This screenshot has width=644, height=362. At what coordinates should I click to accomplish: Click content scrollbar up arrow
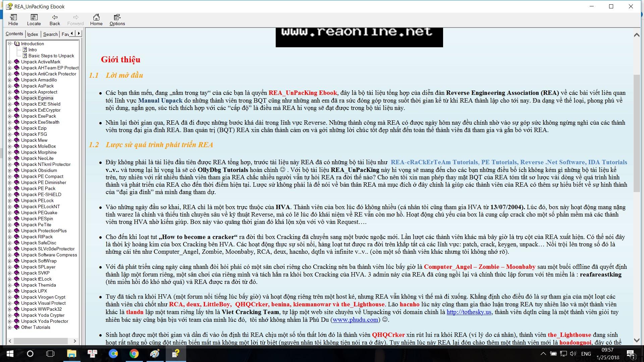tap(637, 35)
